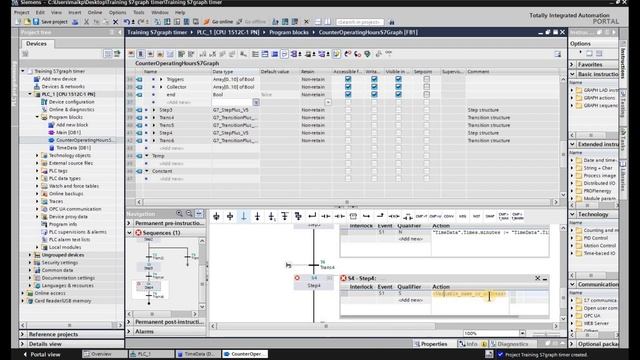Click Step4 box in sequence diagram
The width and height of the screenshot is (640, 360).
[314, 282]
